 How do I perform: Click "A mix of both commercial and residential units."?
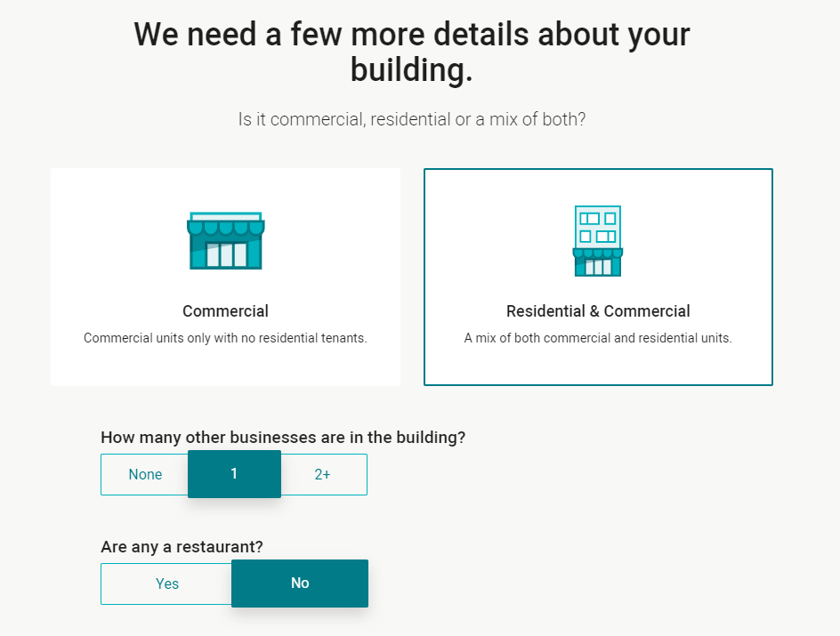598,338
